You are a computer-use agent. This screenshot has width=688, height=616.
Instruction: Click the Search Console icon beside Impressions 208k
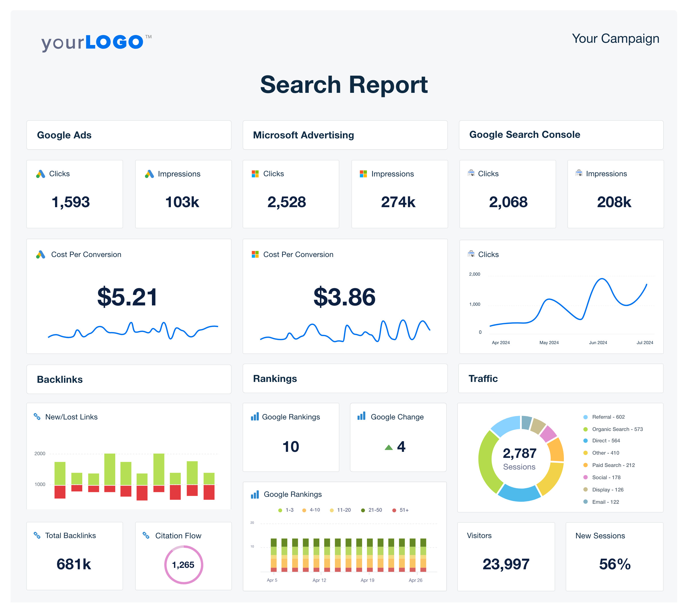click(x=579, y=173)
